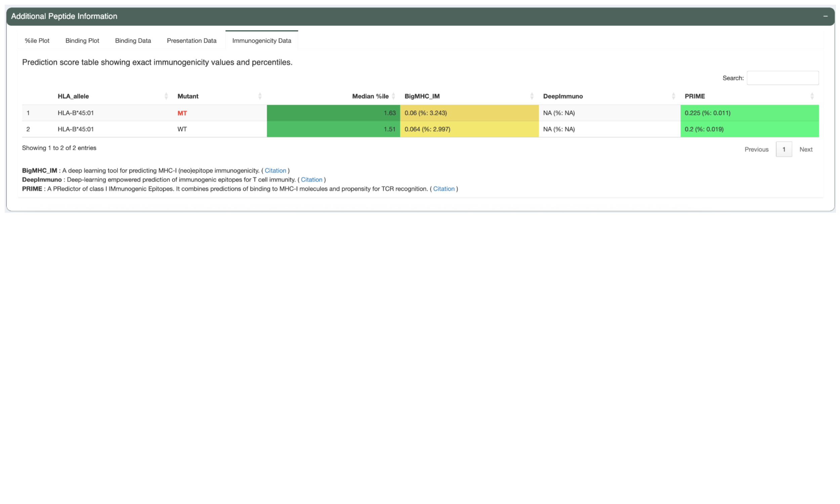Go to Next table page

[806, 150]
